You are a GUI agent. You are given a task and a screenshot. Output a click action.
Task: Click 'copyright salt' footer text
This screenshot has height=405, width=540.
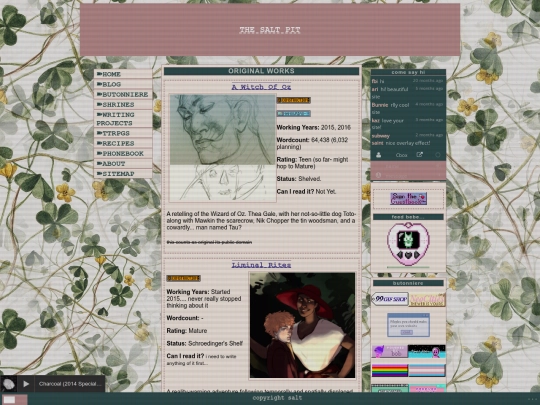click(x=277, y=398)
